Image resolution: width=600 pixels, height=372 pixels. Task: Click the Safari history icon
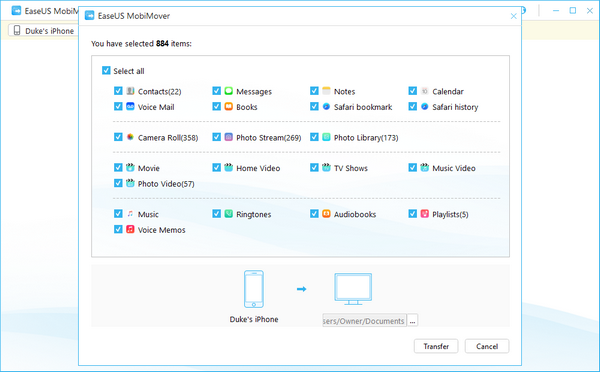point(424,106)
